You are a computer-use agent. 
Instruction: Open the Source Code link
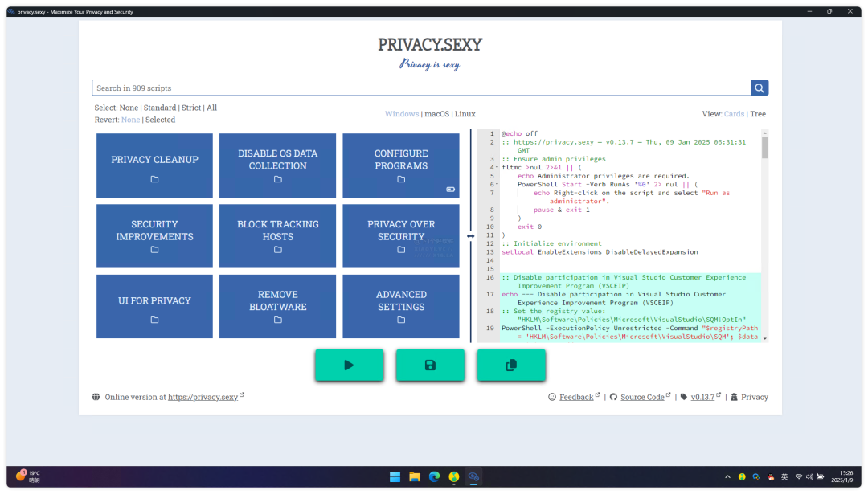click(642, 397)
